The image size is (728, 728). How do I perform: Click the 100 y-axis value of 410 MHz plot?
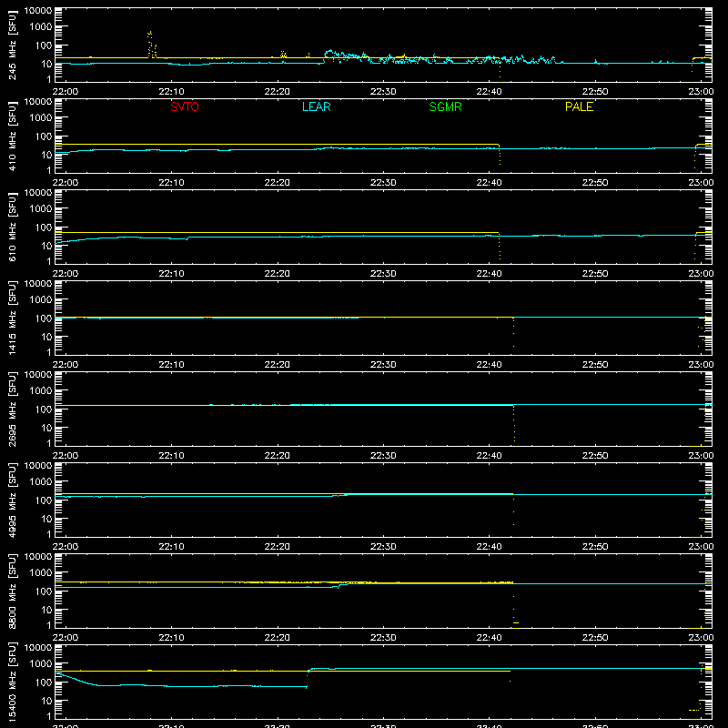pyautogui.click(x=44, y=136)
